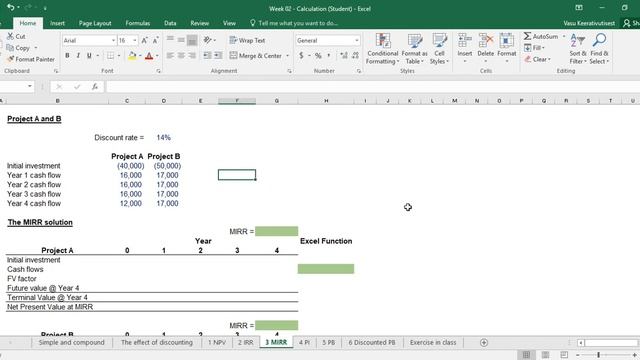Open the General number format dropdown
Viewport: 640px width, 360px height.
pyautogui.click(x=357, y=40)
